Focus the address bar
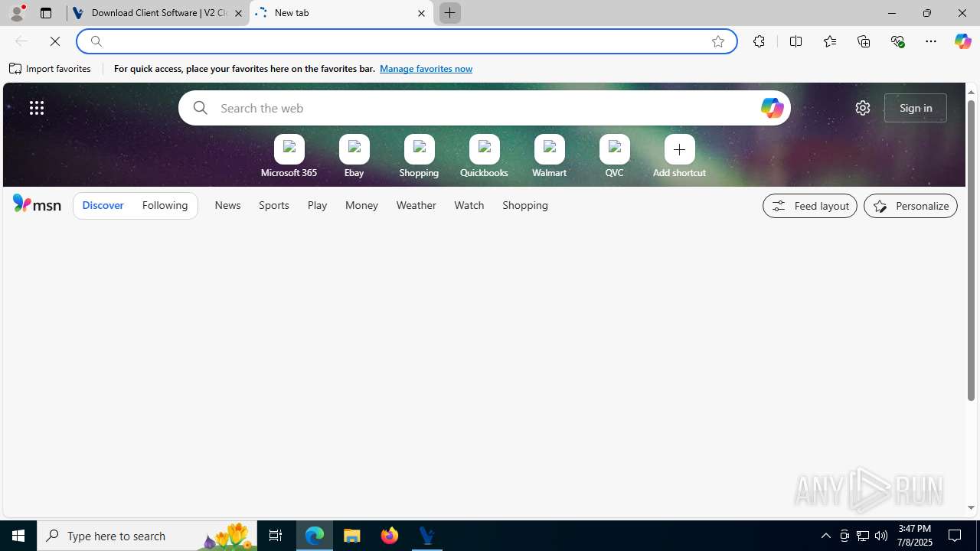Screen dimensions: 980x551 [x=406, y=41]
